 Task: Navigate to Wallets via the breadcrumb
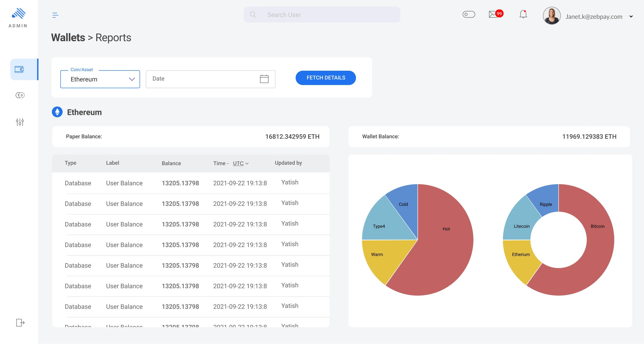[x=68, y=37]
